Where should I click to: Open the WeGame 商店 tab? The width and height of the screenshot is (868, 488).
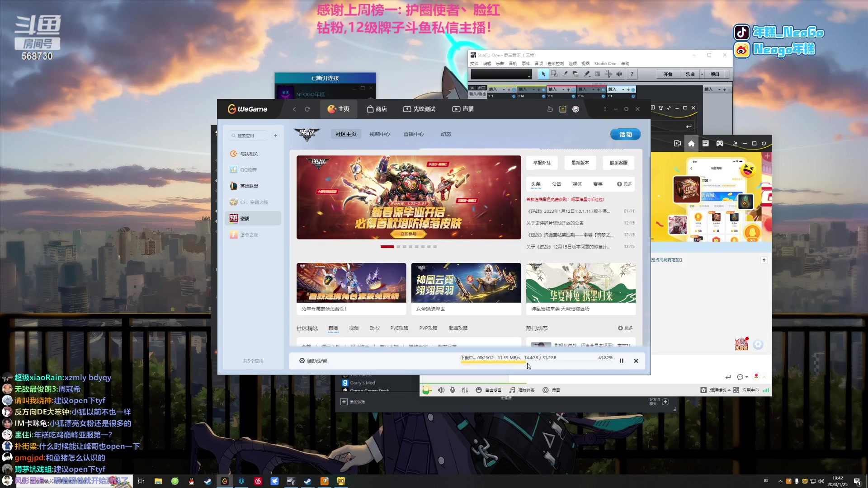377,109
